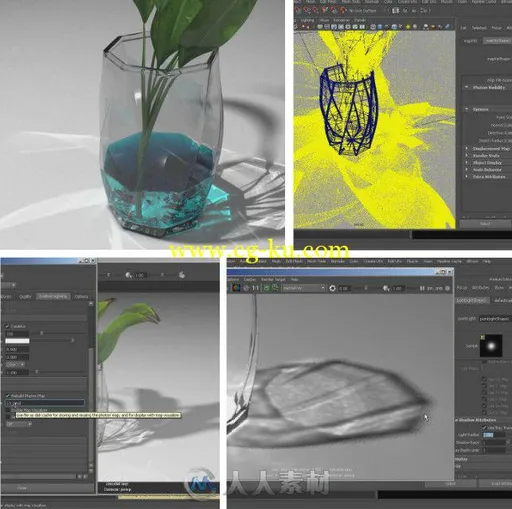Switch to the Indirect Lighting tab
This screenshot has width=512, height=509.
pyautogui.click(x=53, y=296)
